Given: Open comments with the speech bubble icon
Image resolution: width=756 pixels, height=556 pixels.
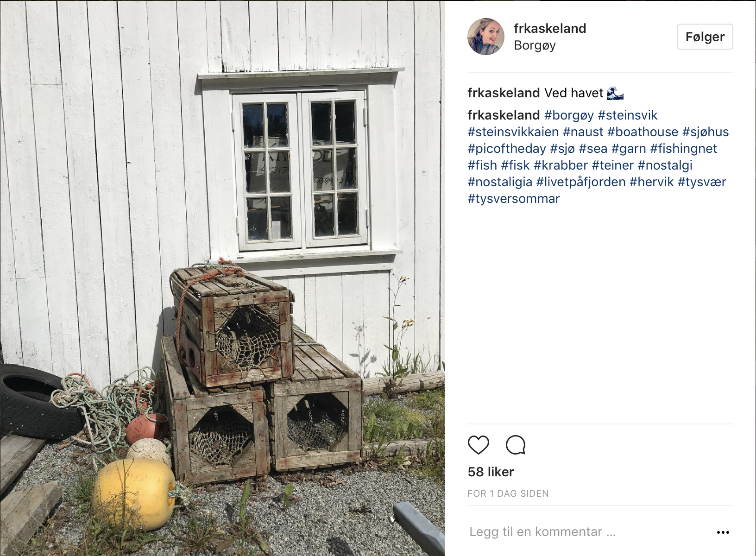Looking at the screenshot, I should pos(516,445).
